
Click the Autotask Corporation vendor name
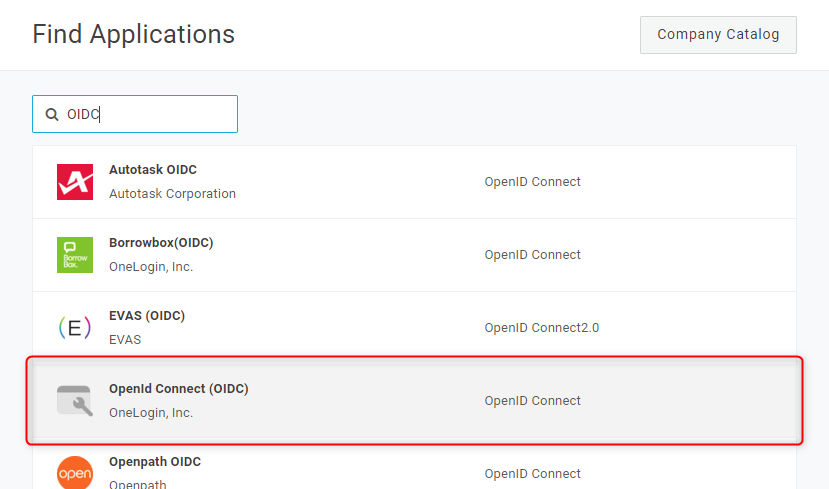coord(172,194)
